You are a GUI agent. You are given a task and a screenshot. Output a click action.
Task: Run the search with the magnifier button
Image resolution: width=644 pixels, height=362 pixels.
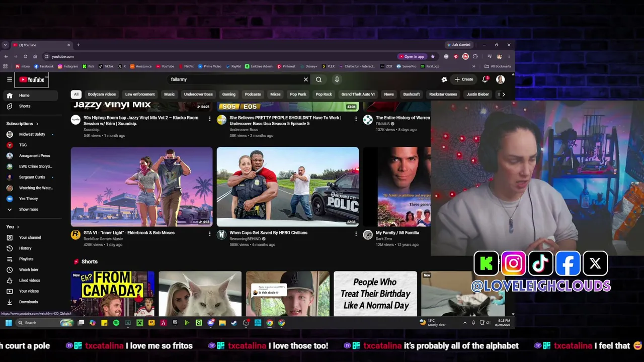click(x=318, y=79)
